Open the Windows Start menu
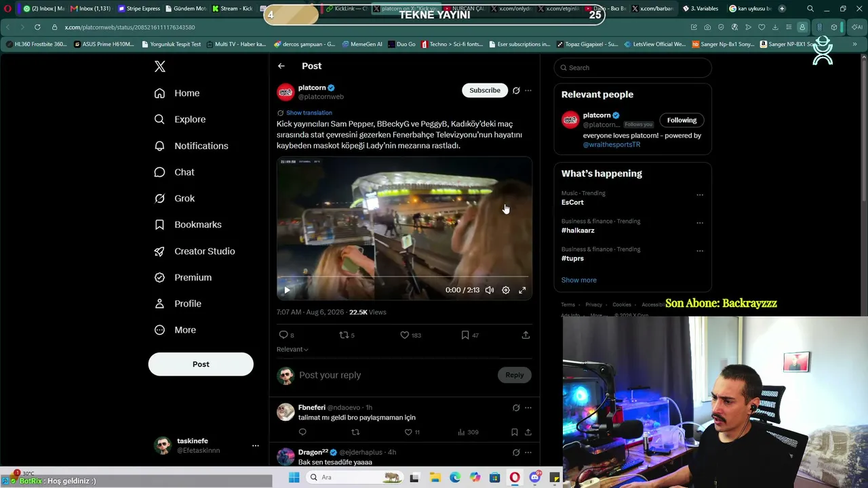The width and height of the screenshot is (868, 488). click(x=294, y=478)
